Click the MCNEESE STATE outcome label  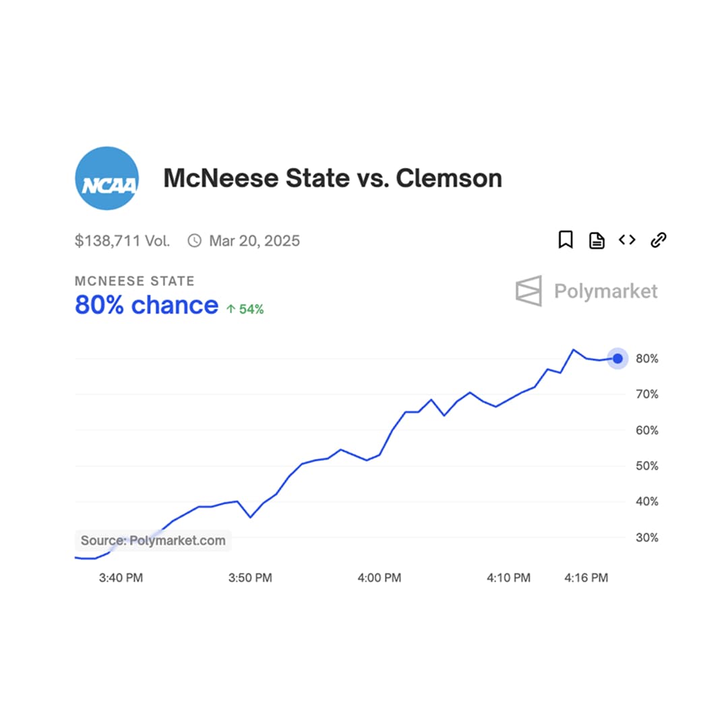pos(134,281)
